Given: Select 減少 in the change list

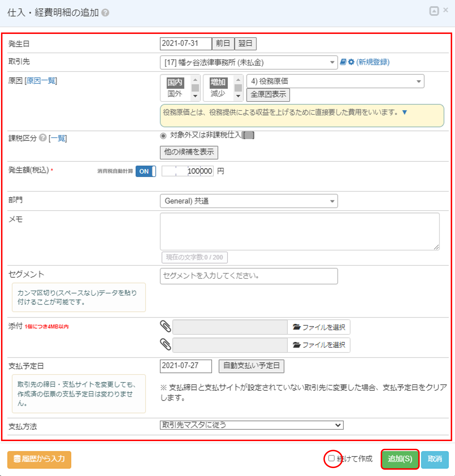Looking at the screenshot, I should click(218, 94).
